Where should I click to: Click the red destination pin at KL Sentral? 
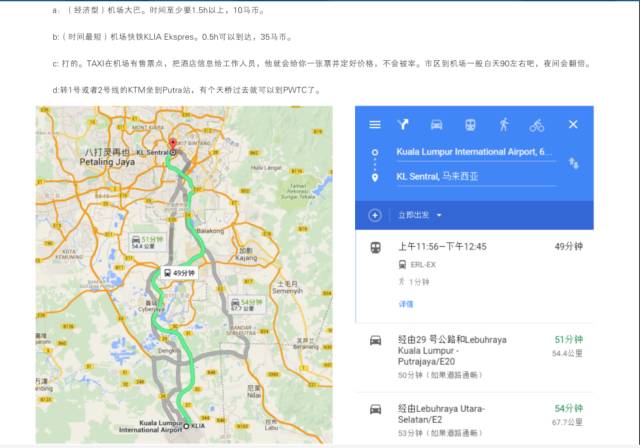pyautogui.click(x=173, y=144)
